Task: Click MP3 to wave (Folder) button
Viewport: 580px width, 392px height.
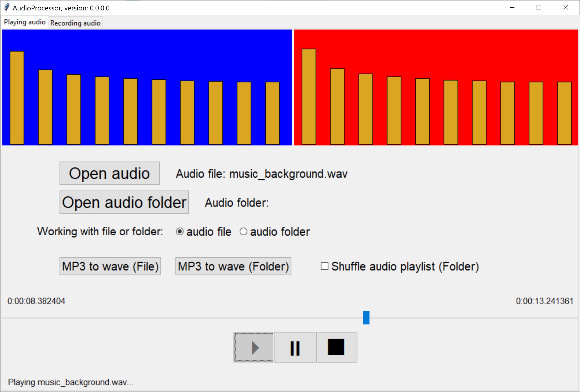Action: click(233, 266)
